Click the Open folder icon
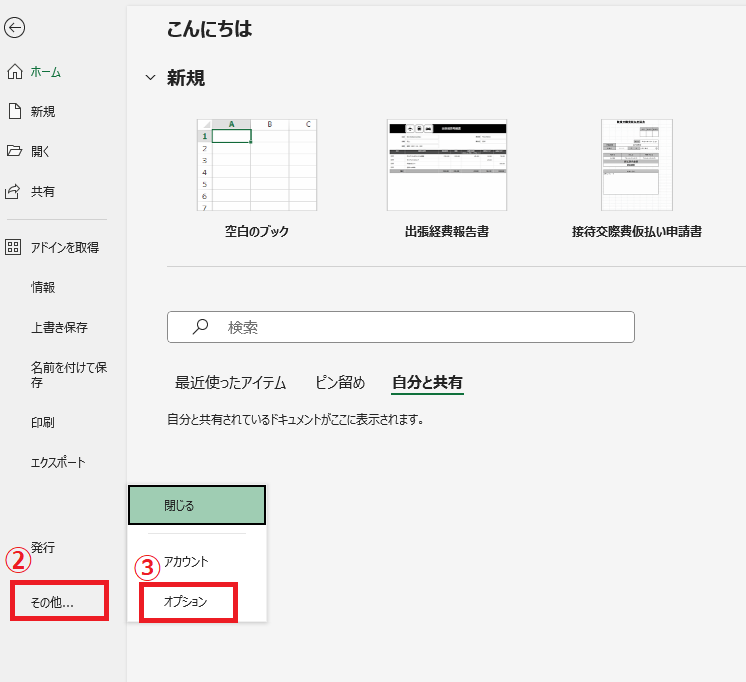 coord(14,151)
